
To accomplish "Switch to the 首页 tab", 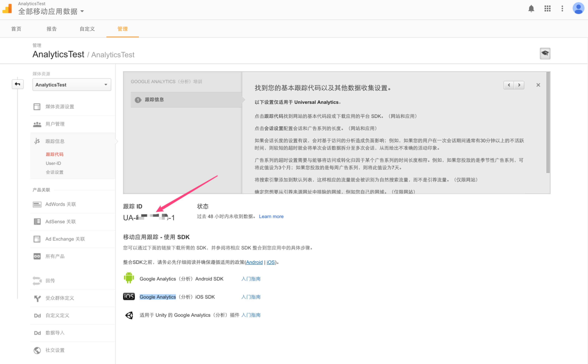I will [x=16, y=29].
